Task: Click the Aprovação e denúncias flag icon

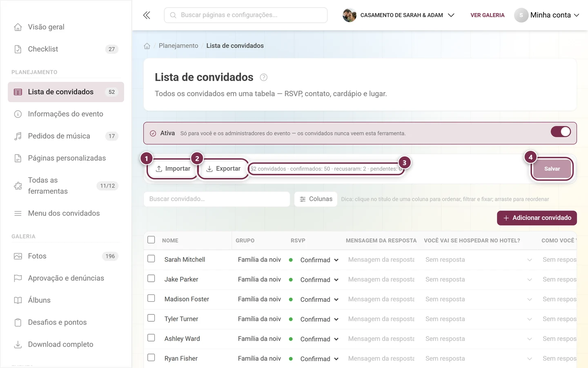Action: (x=18, y=278)
